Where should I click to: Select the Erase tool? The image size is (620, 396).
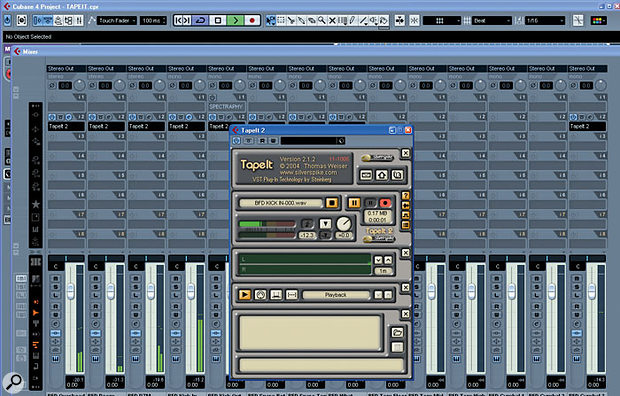(x=312, y=20)
